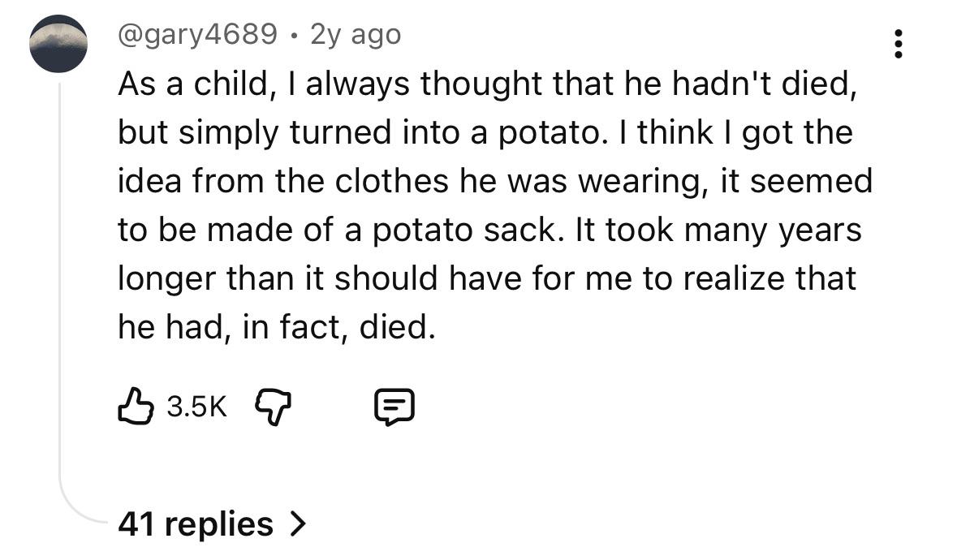
Task: Click the @gary4689 username
Action: (197, 34)
